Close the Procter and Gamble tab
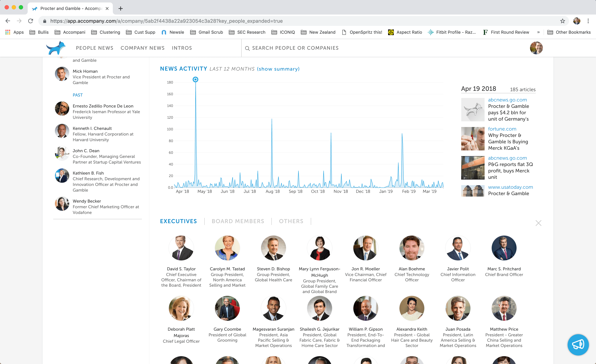The image size is (596, 364). pyautogui.click(x=107, y=9)
